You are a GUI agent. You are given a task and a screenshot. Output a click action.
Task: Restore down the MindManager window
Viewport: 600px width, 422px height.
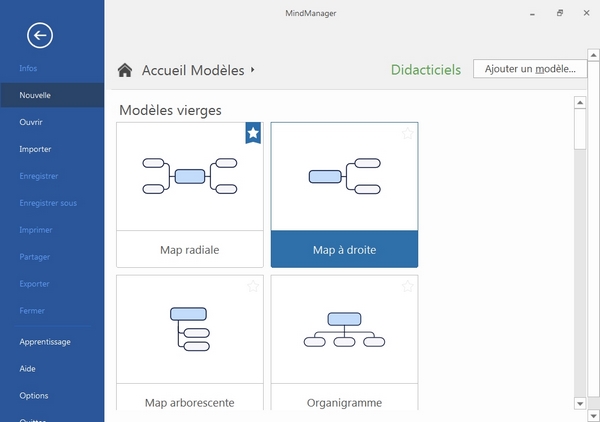pos(560,13)
